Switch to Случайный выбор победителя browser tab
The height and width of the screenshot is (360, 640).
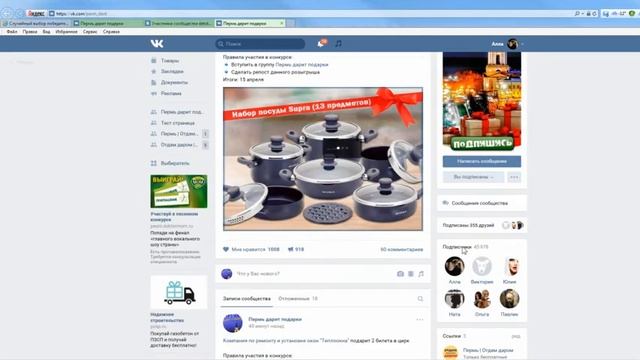(x=36, y=23)
